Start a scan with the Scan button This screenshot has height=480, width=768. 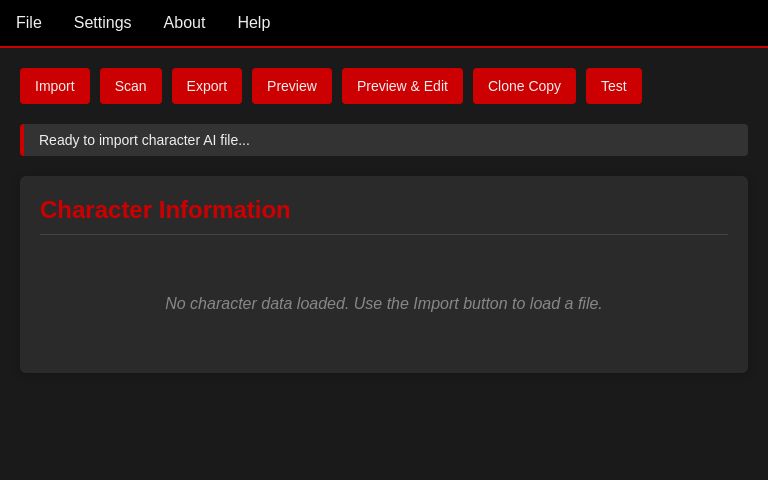coord(130,86)
